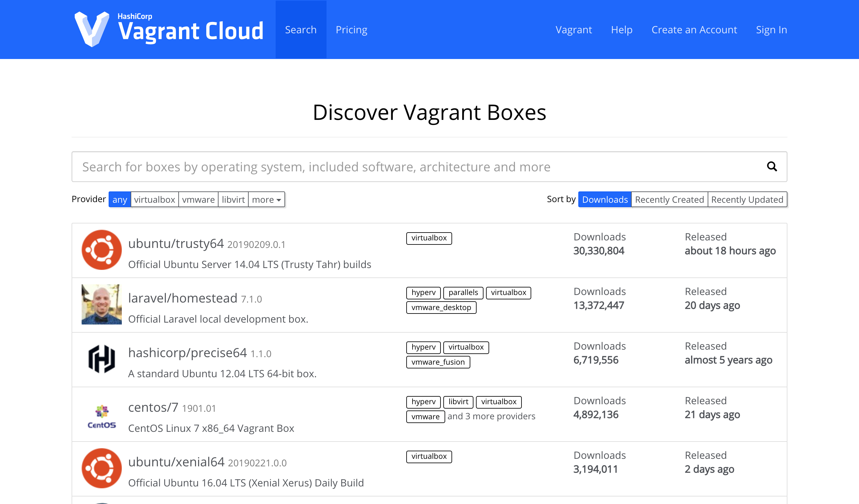Select the vmware provider filter
The image size is (859, 504).
198,199
